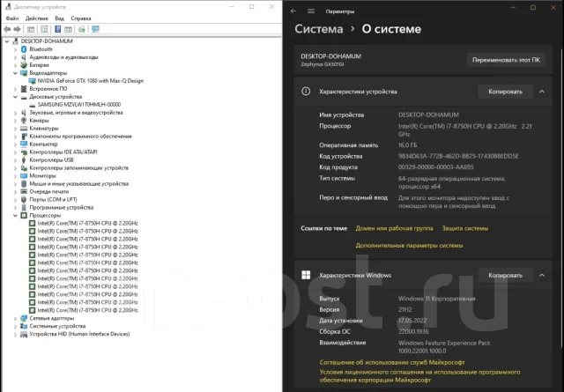This screenshot has width=564, height=392.
Task: Click the Windows logo beside Характеристики Windows
Action: coord(306,275)
